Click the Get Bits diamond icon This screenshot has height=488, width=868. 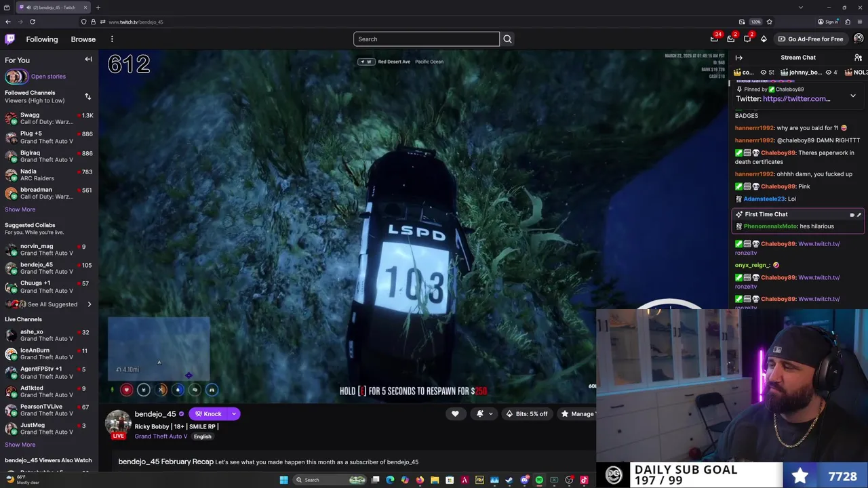[764, 39]
